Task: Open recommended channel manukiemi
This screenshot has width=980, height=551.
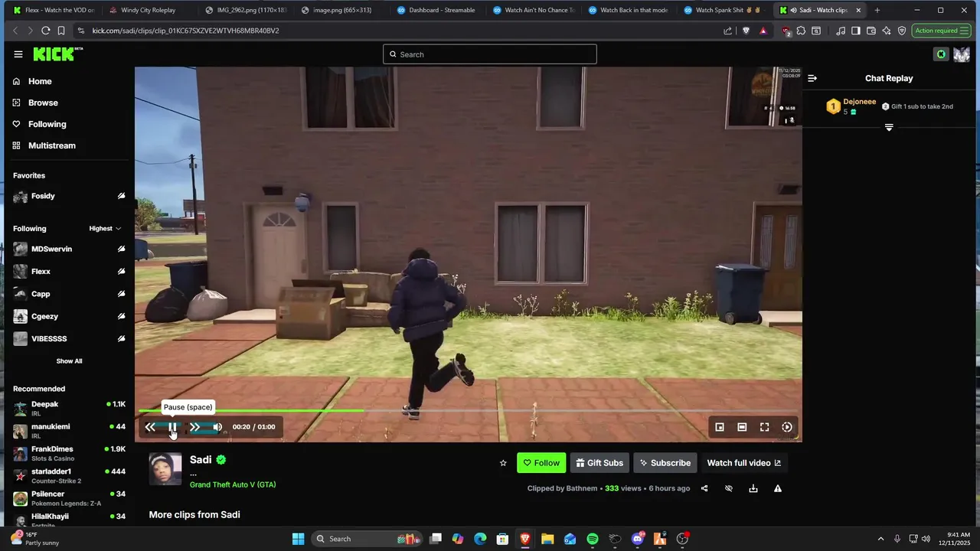Action: click(69, 430)
